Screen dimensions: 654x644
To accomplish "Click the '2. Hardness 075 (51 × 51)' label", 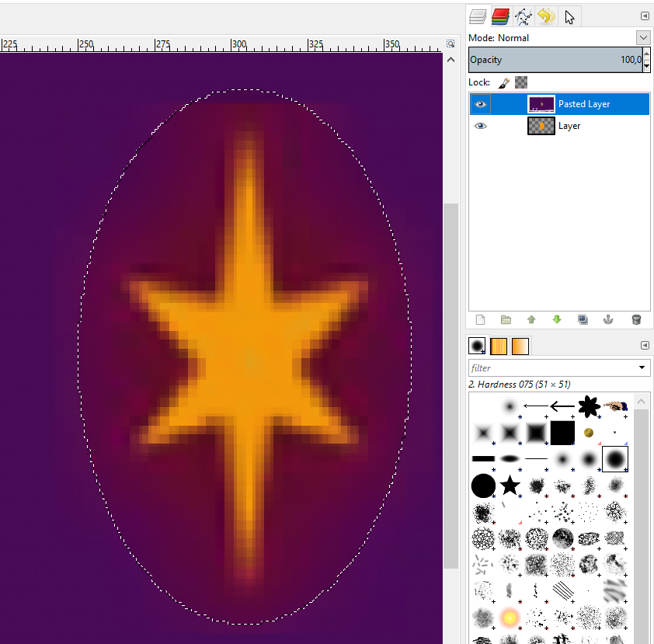I will (x=520, y=385).
